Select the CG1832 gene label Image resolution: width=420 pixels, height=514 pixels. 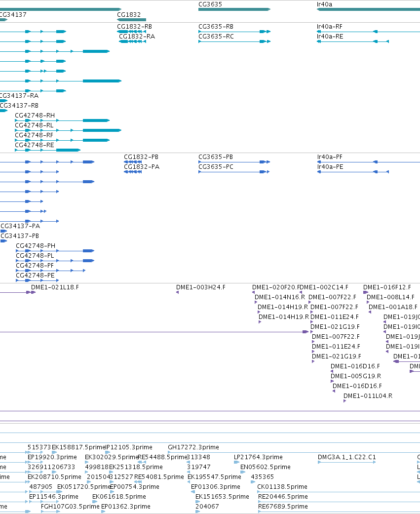click(129, 15)
